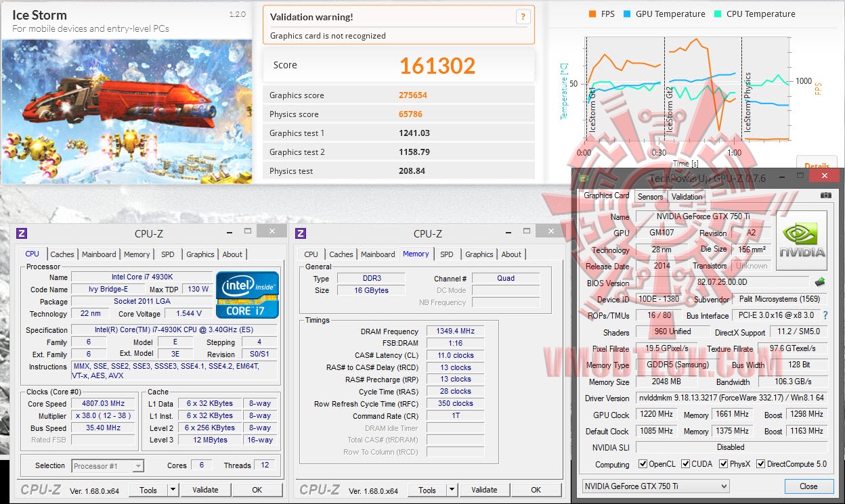Image resolution: width=845 pixels, height=504 pixels.
Task: Click the green CPU Temperature legend swatch
Action: coord(717,14)
